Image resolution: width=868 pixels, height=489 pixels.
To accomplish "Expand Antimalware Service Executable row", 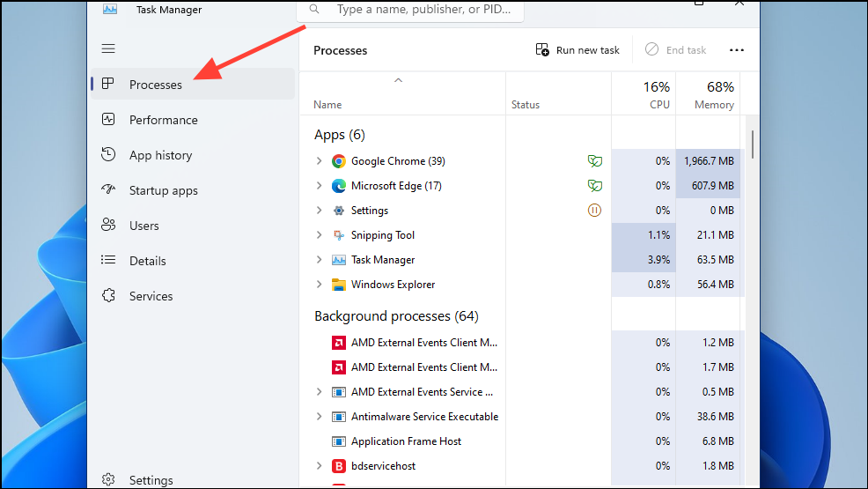I will point(319,417).
